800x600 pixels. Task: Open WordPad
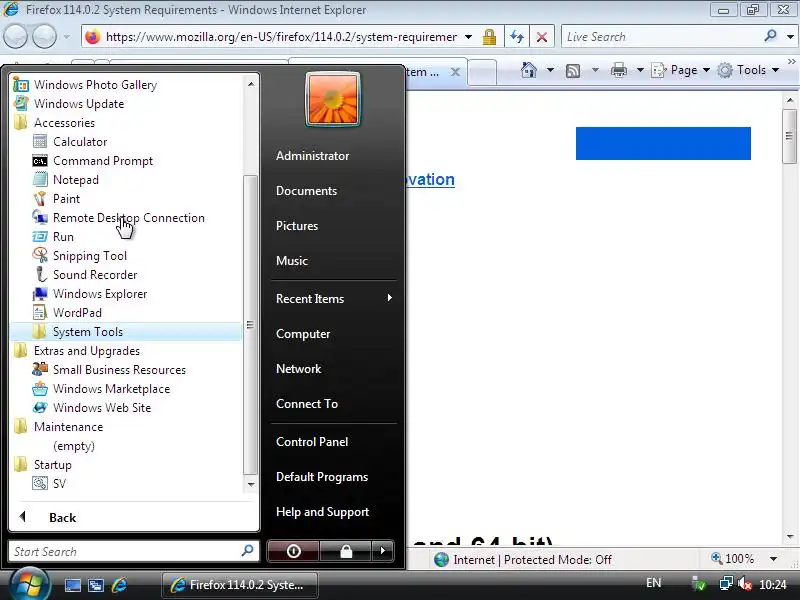77,313
